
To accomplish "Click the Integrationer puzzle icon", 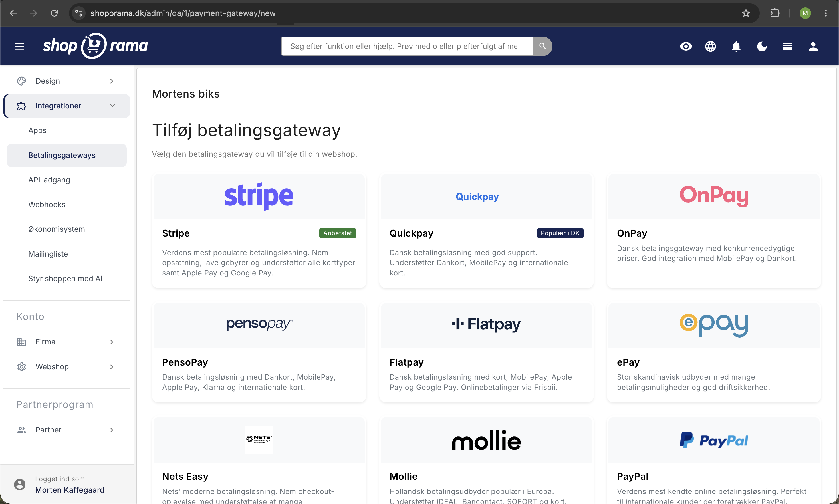I will click(x=21, y=106).
